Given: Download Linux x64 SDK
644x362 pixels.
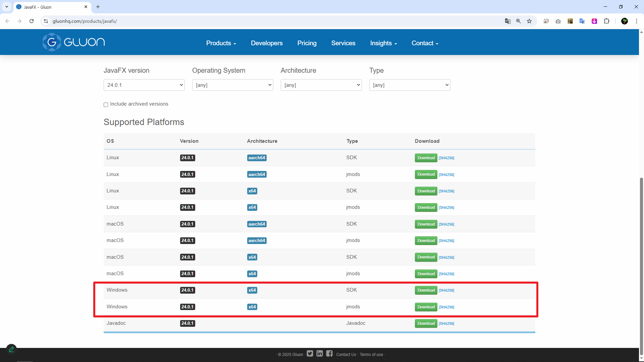Looking at the screenshot, I should tap(426, 191).
